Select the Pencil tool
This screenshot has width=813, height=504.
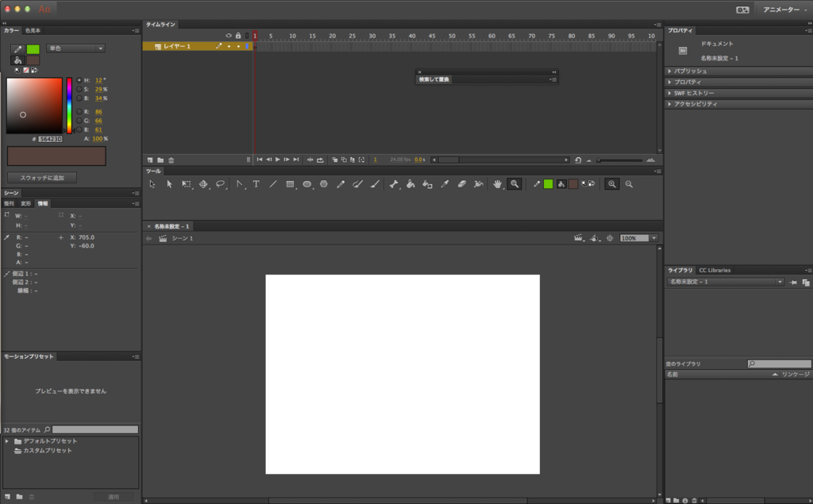[341, 184]
